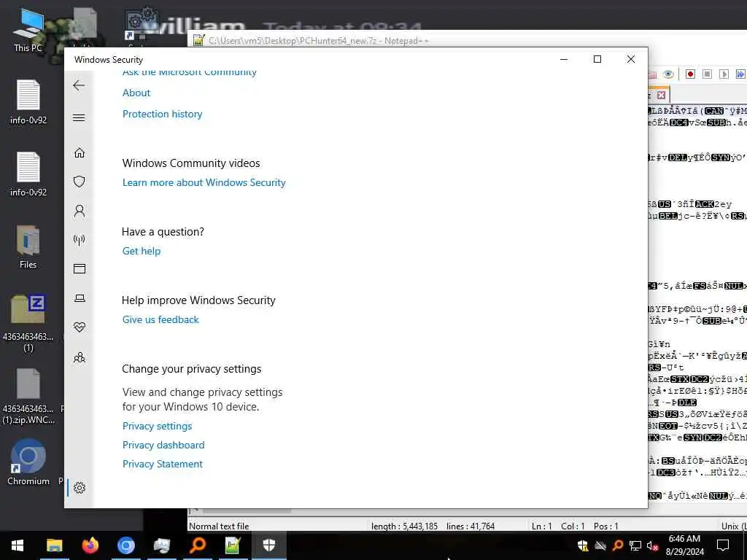Select This PC desktop icon

click(x=28, y=29)
